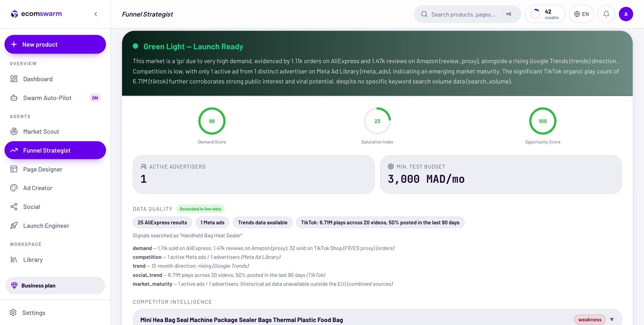644x325 pixels.
Task: Click the Swarm Auto-Pilot robot icon
Action: [x=14, y=98]
